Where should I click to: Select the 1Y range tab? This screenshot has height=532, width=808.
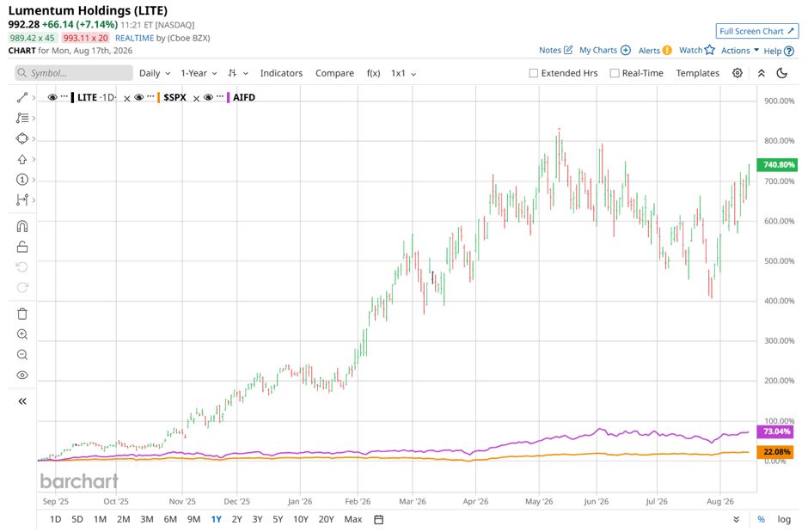coord(216,519)
